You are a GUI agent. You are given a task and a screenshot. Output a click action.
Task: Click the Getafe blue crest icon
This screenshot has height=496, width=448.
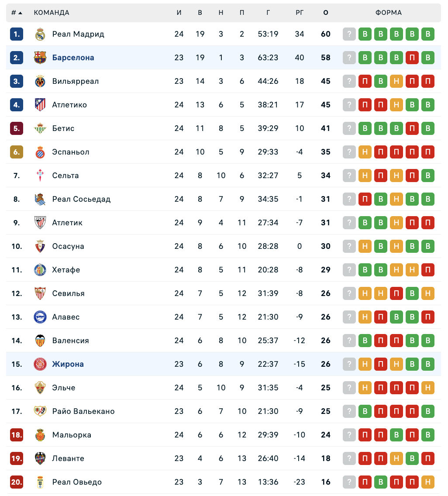[40, 270]
